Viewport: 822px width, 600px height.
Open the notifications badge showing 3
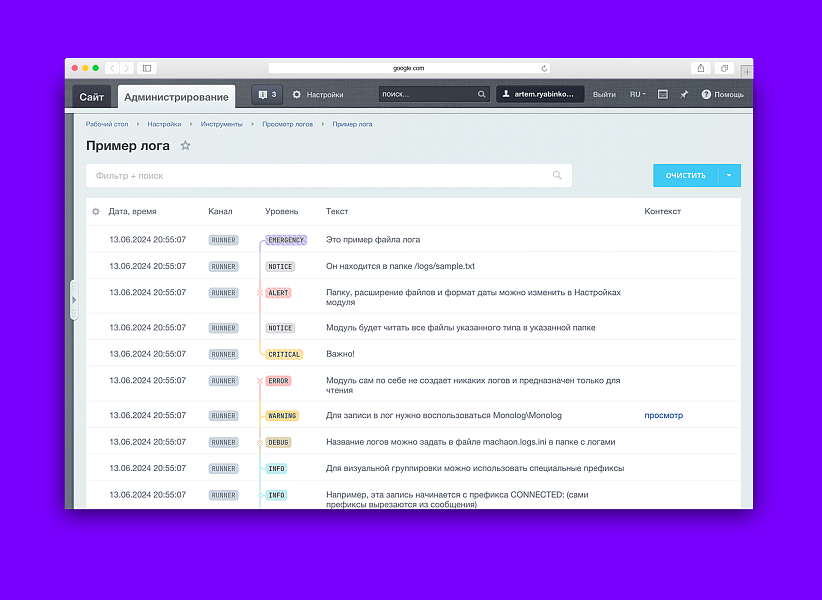pyautogui.click(x=267, y=94)
